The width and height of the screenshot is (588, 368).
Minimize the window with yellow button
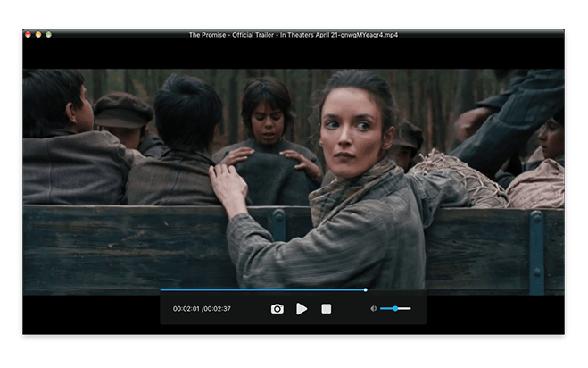click(x=38, y=35)
